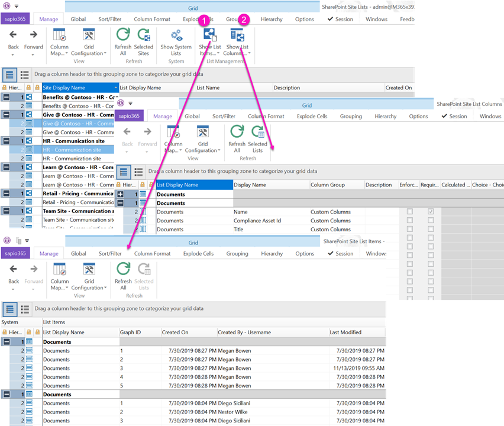This screenshot has height=426, width=504.
Task: Click List Name column header in Site Lists window
Action: point(234,88)
